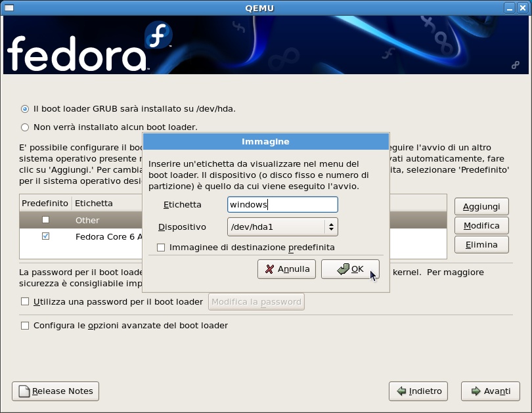Enable Configura le opzioni avanzate del boot loader
This screenshot has width=532, height=413.
pyautogui.click(x=25, y=326)
